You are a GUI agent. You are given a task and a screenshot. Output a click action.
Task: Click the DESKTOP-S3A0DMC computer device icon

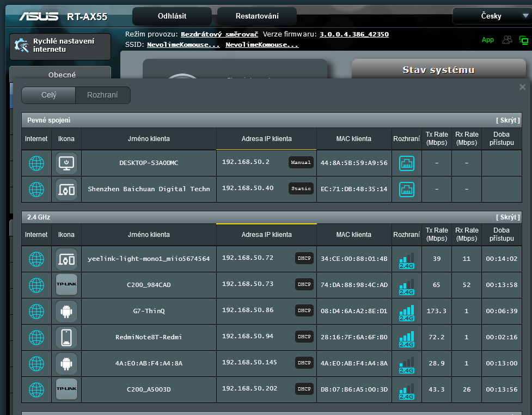click(x=66, y=163)
